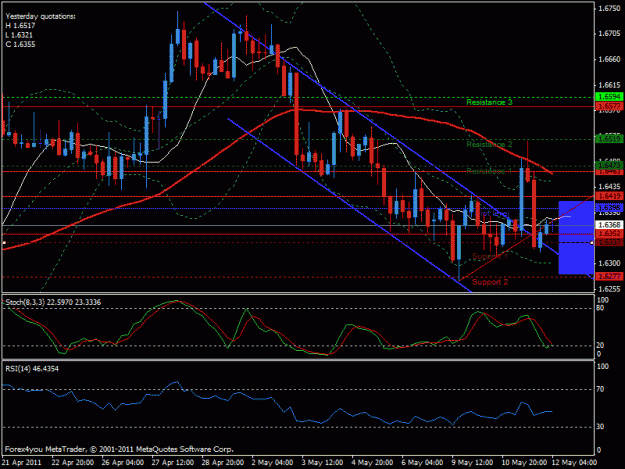The width and height of the screenshot is (625, 469).
Task: Click the 'Yesterday quotations:' heading
Action: [40, 16]
